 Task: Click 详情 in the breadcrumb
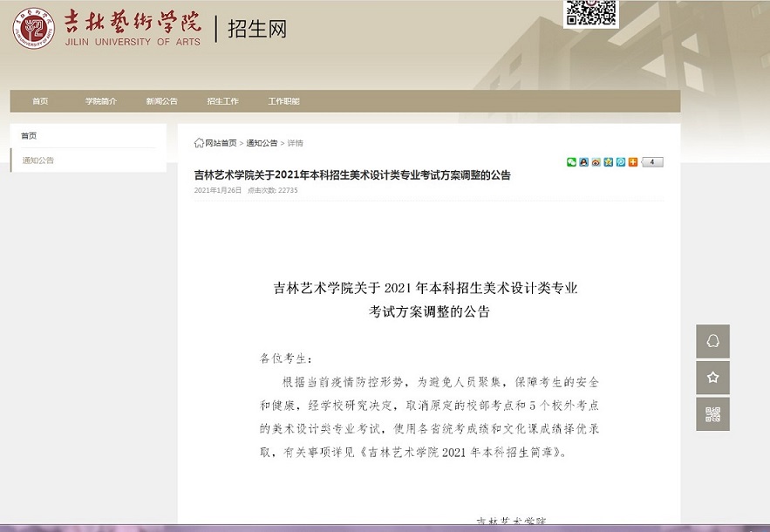[x=295, y=143]
